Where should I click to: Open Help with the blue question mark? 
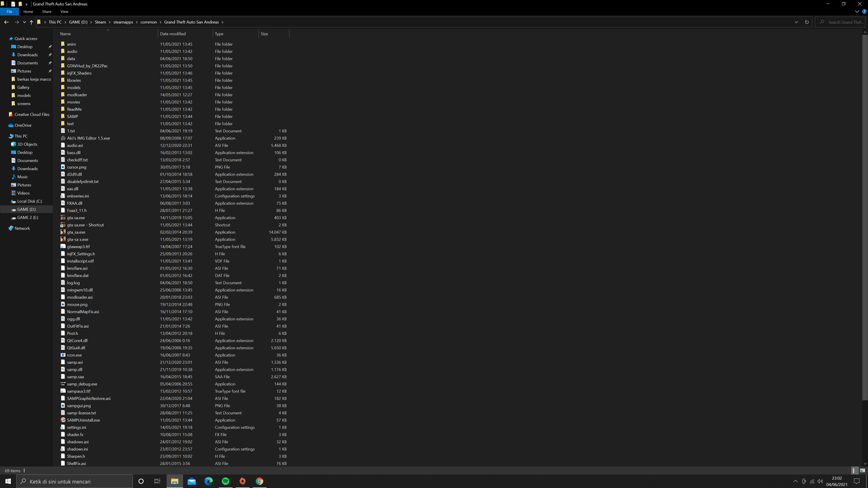point(863,12)
